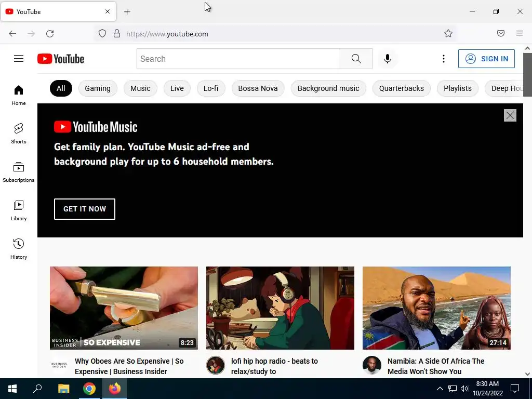Screen dimensions: 532x399
Task: Select the All filter chip
Action: [x=61, y=88]
